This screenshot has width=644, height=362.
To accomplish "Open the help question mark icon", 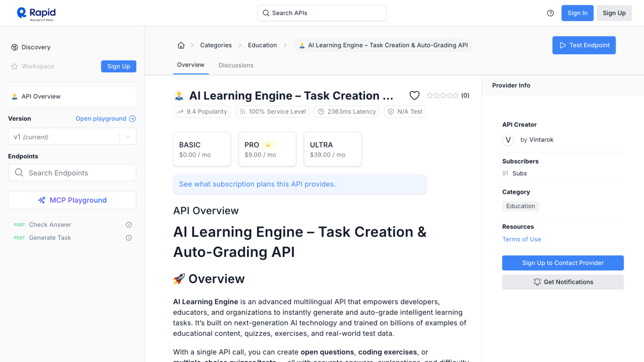I will coord(550,13).
